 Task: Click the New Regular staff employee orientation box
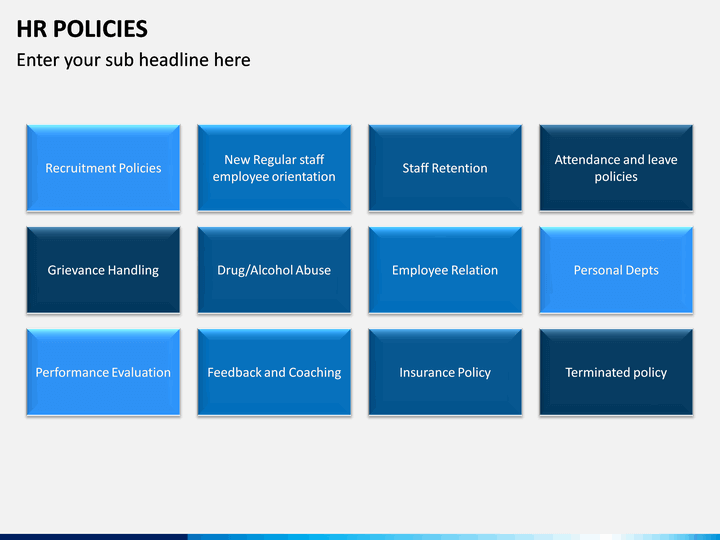[x=274, y=168]
